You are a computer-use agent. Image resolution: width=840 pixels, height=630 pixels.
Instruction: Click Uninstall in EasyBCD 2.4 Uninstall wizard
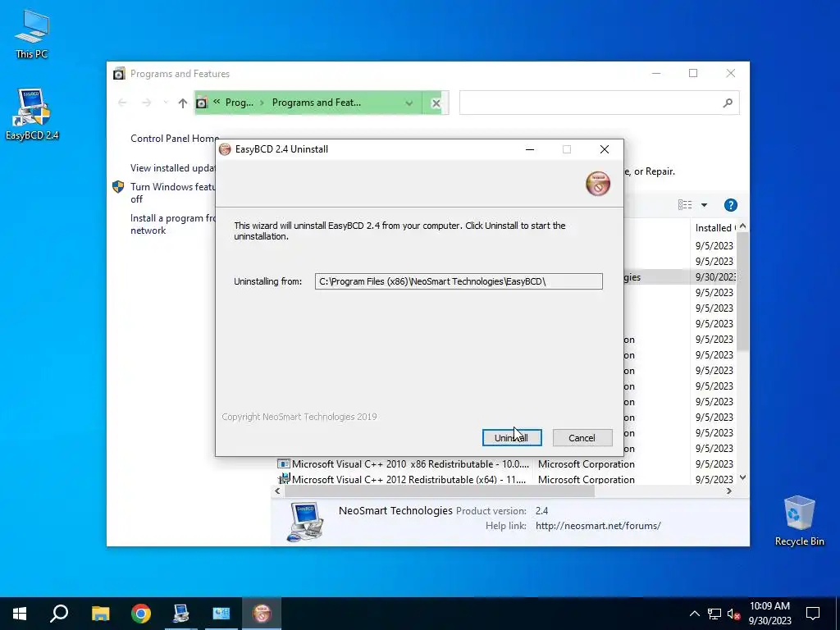pyautogui.click(x=512, y=438)
